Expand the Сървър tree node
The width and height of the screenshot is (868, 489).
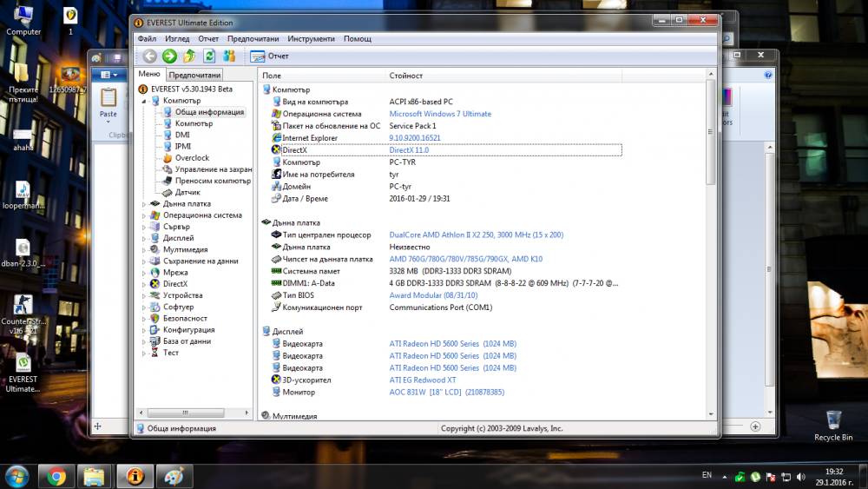coord(144,227)
